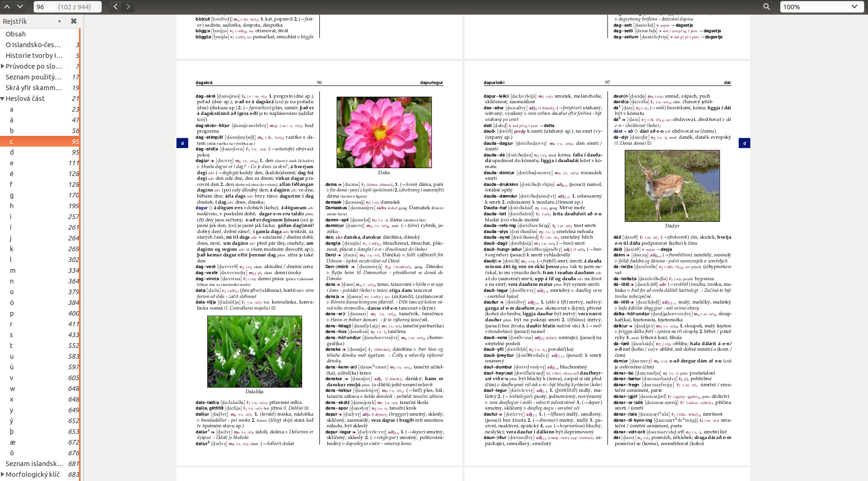Select letter é in index
Viewport: 868px width, 481px height.
[40, 174]
